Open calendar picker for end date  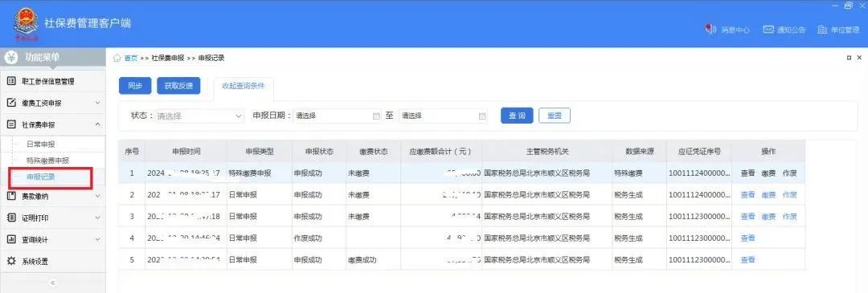pyautogui.click(x=482, y=116)
